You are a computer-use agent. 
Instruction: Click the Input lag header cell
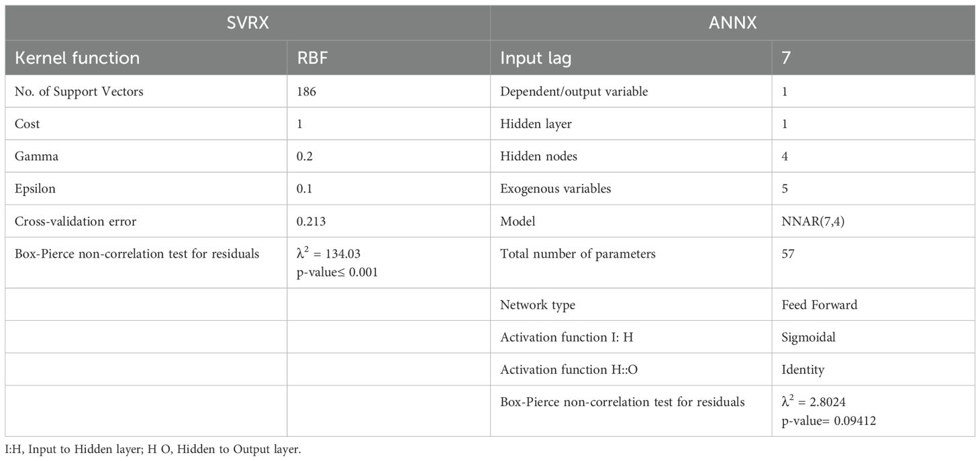536,58
